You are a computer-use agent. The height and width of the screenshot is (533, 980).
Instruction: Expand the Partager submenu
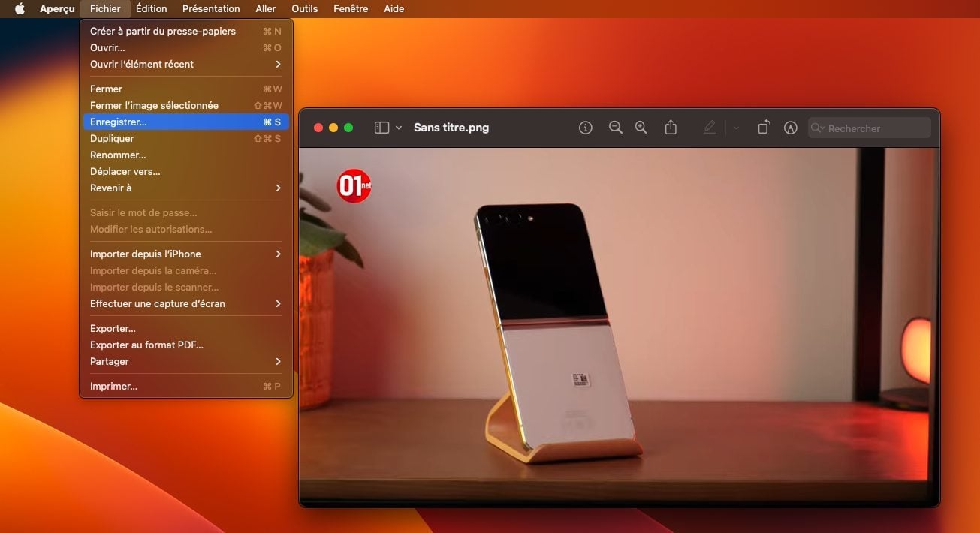[186, 361]
